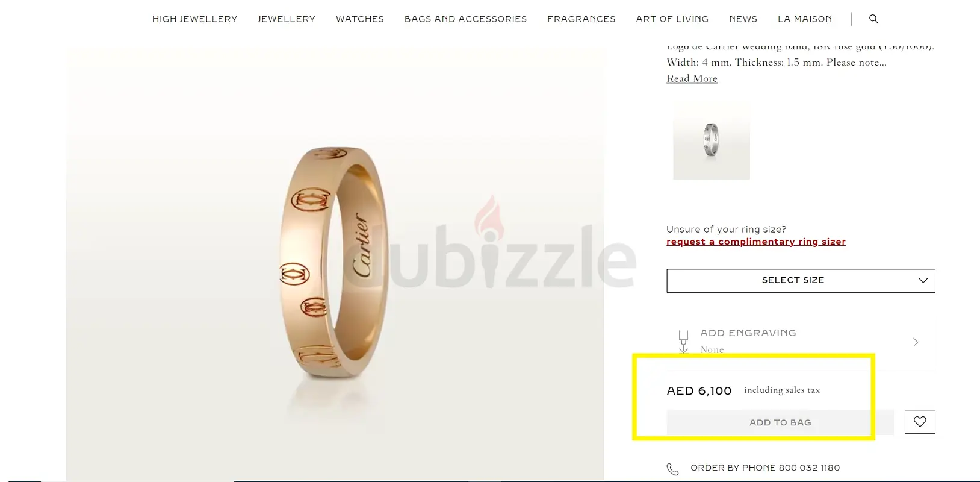This screenshot has width=980, height=482.
Task: Click the engraving tool icon
Action: (x=683, y=342)
